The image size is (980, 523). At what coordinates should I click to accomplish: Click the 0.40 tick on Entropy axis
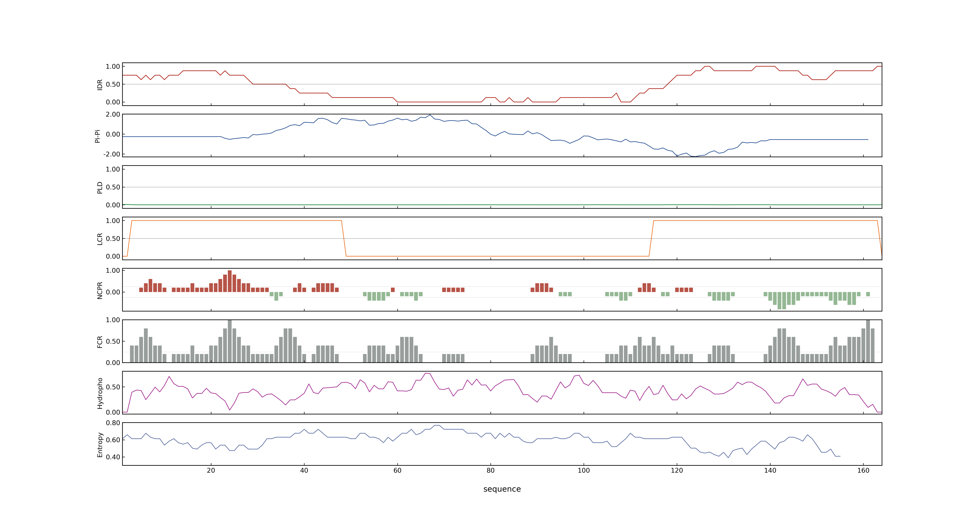point(113,457)
